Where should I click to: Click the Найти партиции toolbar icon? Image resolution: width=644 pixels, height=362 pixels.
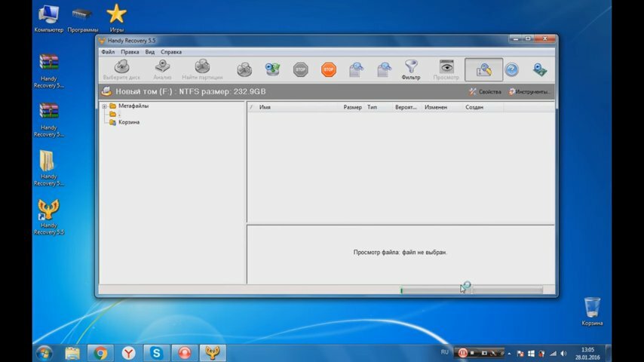(x=202, y=69)
